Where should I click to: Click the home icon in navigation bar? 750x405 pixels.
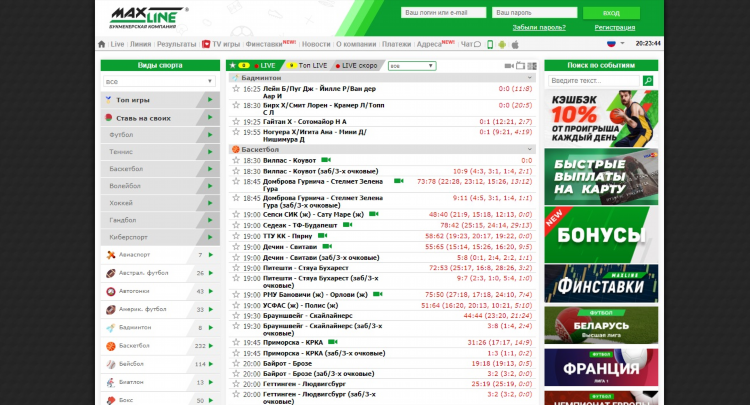tap(101, 44)
